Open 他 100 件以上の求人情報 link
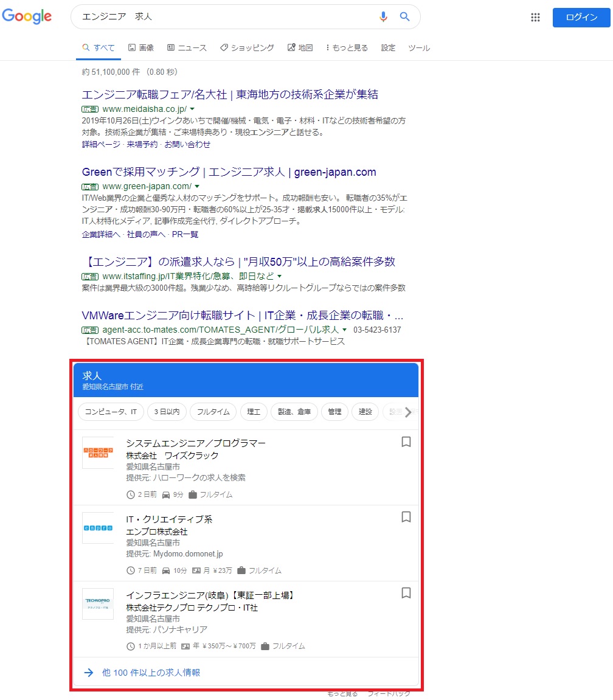This screenshot has height=700, width=613. (x=151, y=672)
